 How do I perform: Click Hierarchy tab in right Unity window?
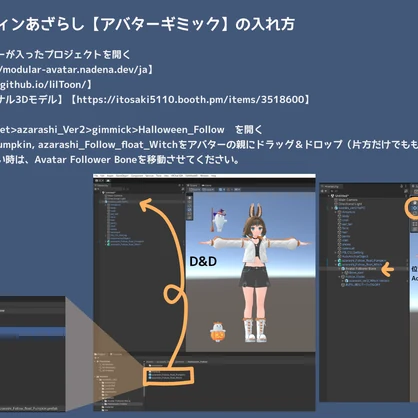pos(332,187)
